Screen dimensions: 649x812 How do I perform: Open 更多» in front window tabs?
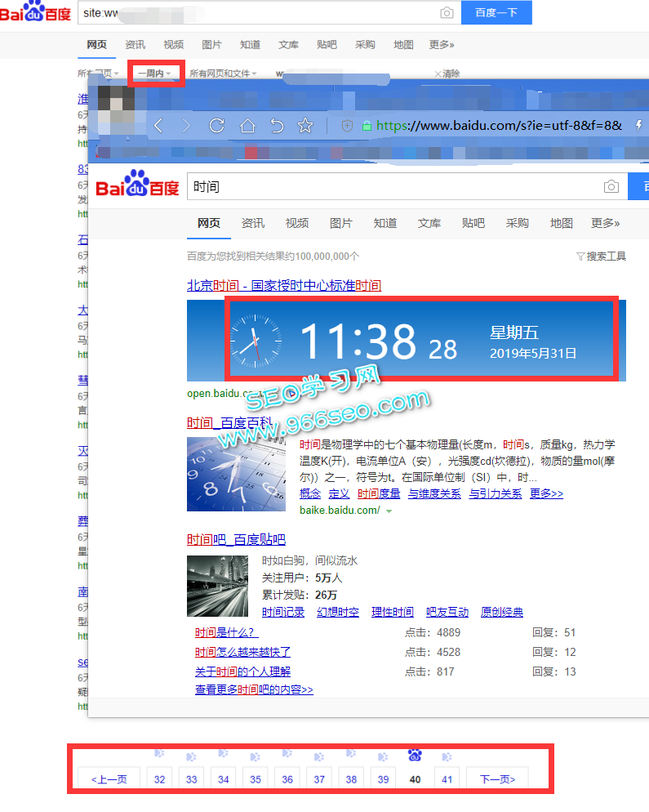click(x=606, y=223)
